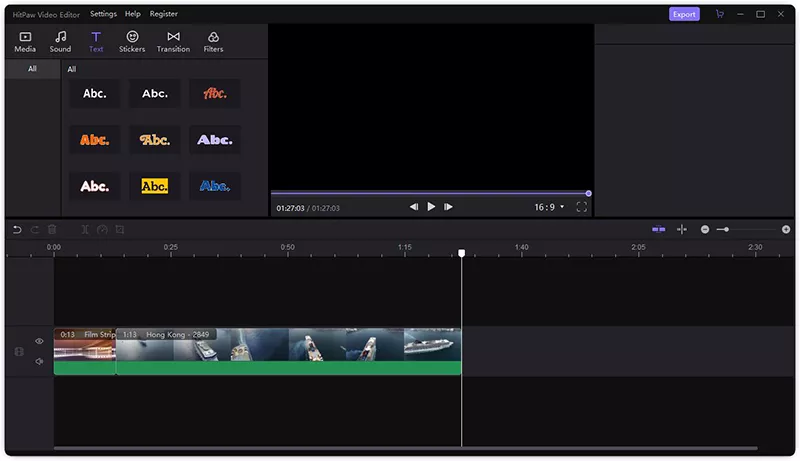
Task: Zoom out the timeline with minus button
Action: click(x=705, y=229)
